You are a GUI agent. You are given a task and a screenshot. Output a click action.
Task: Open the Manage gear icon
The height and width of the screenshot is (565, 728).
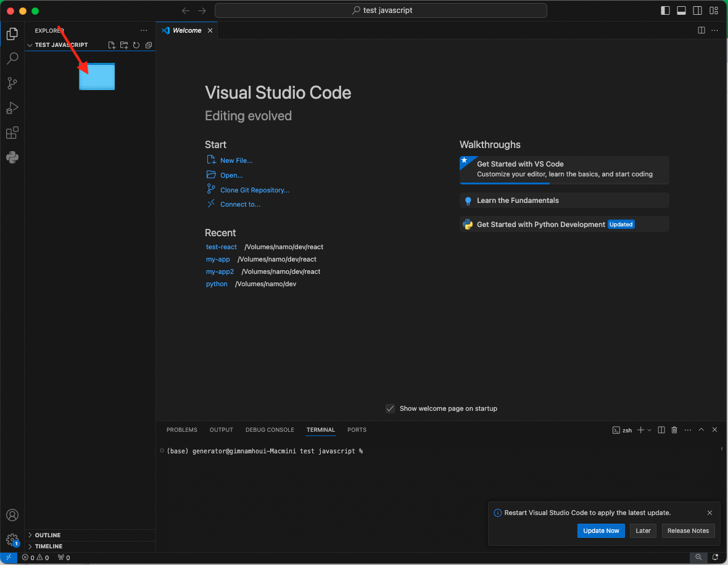(x=12, y=540)
